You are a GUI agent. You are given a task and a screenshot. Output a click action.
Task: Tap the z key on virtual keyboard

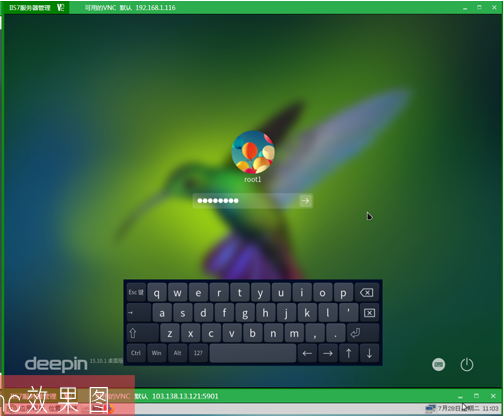click(x=170, y=333)
